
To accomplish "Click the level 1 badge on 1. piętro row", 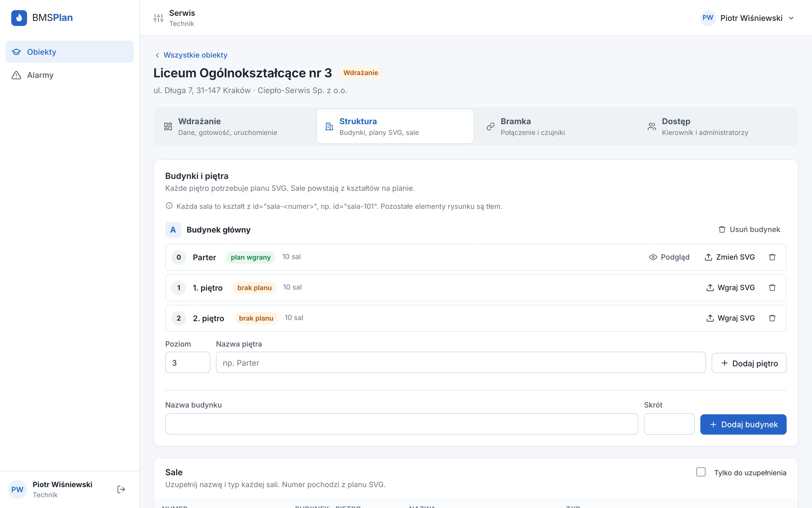I will tap(179, 288).
